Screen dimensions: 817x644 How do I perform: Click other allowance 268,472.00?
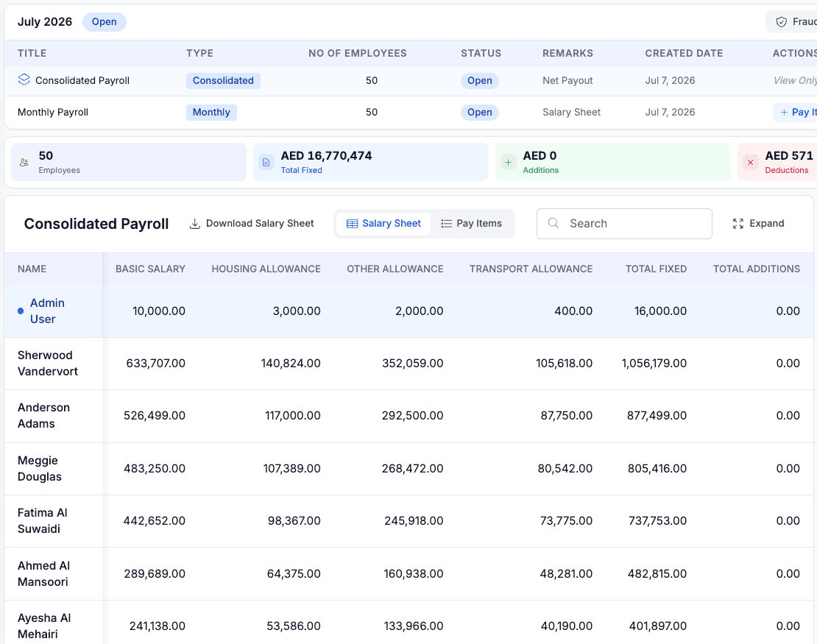[413, 468]
